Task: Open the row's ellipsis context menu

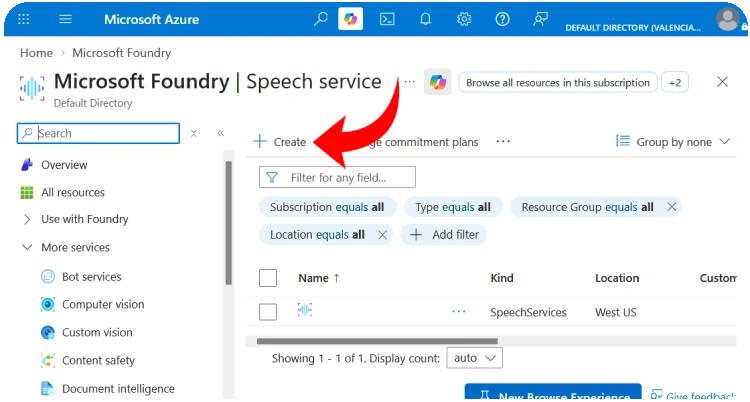Action: tap(459, 312)
